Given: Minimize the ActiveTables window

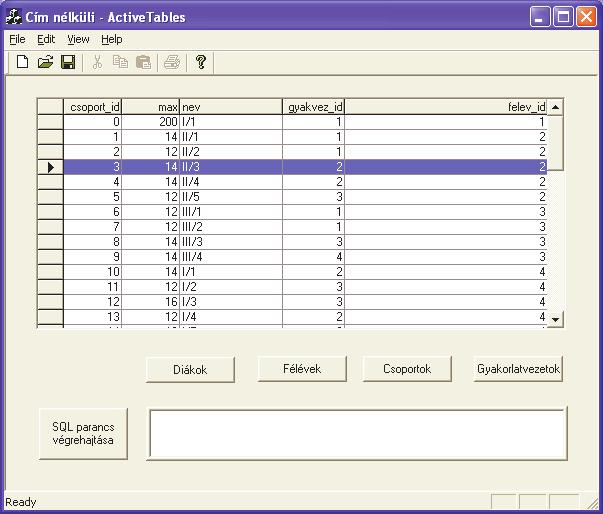Looking at the screenshot, I should tap(540, 17).
